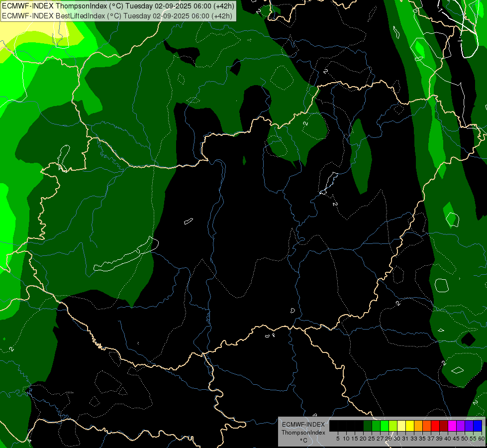Click the legend tick value 35
487x448 pixels.
coord(422,439)
